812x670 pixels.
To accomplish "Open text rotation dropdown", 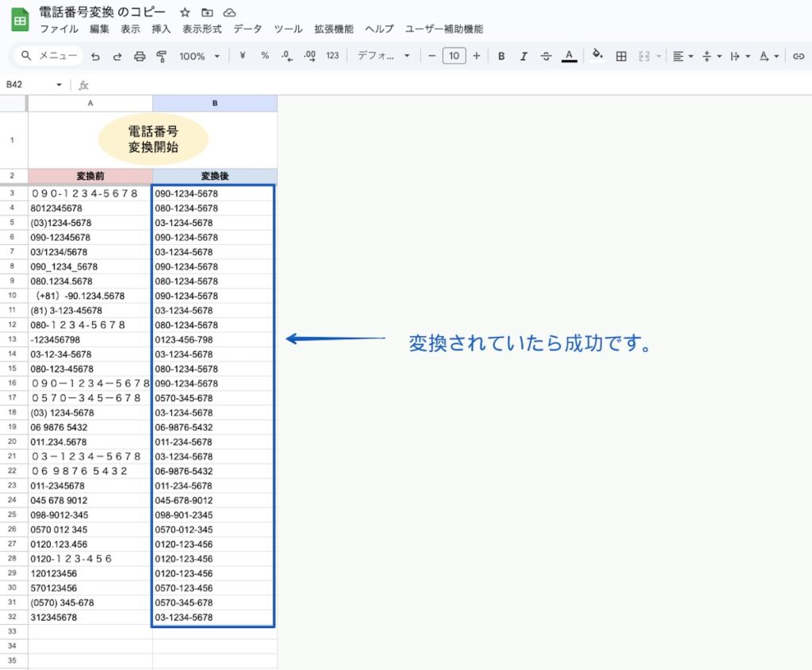I will (769, 56).
